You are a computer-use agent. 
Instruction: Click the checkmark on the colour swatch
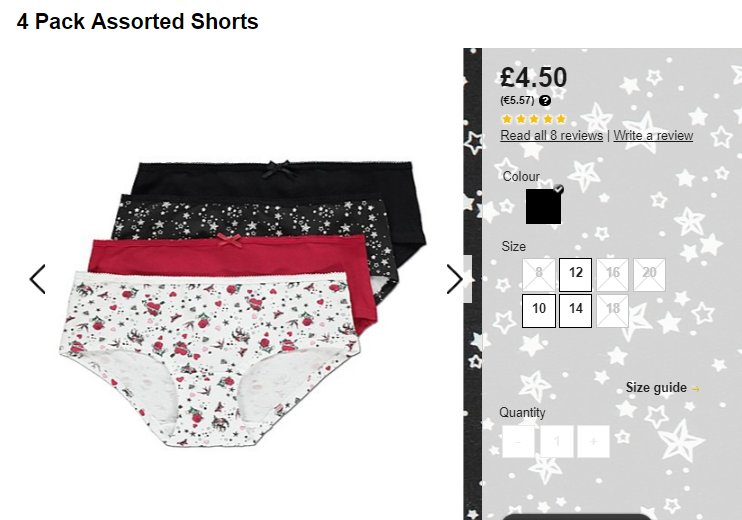pyautogui.click(x=558, y=189)
